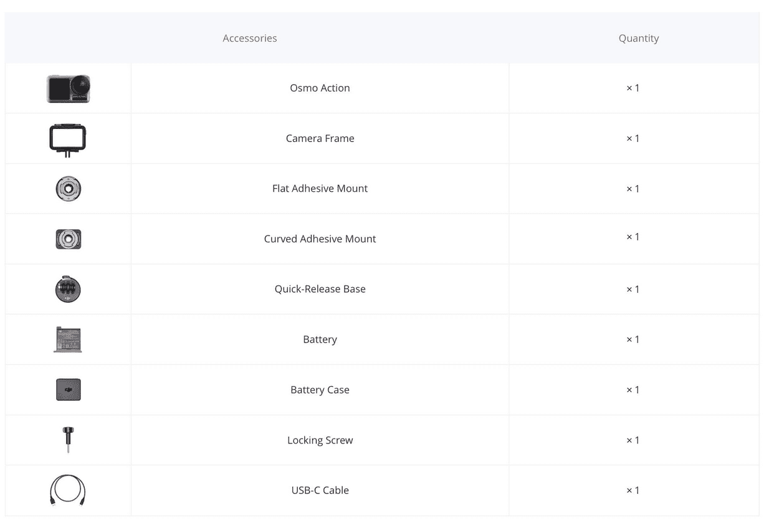Screen dimensions: 769x532
Task: Select the Quick-Release Base icon
Action: pyautogui.click(x=68, y=289)
